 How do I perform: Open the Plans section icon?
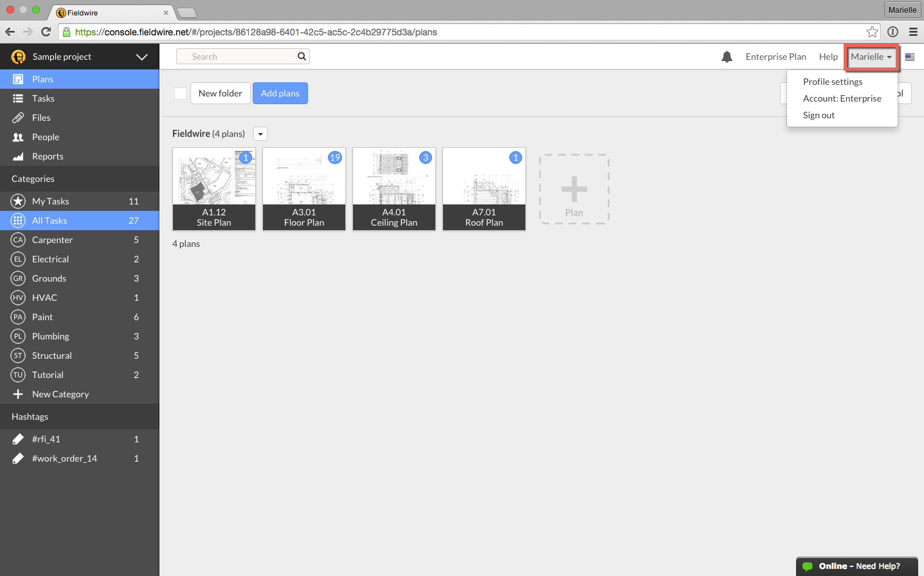(x=18, y=79)
